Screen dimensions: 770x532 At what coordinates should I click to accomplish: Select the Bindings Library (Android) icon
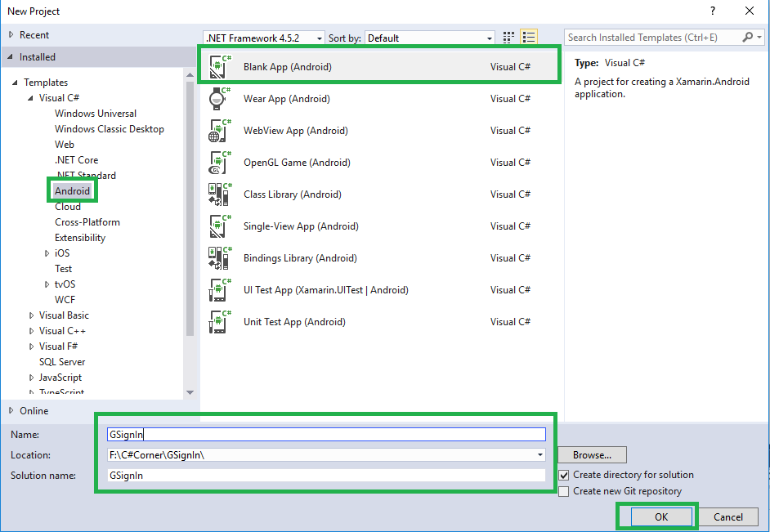[x=220, y=258]
